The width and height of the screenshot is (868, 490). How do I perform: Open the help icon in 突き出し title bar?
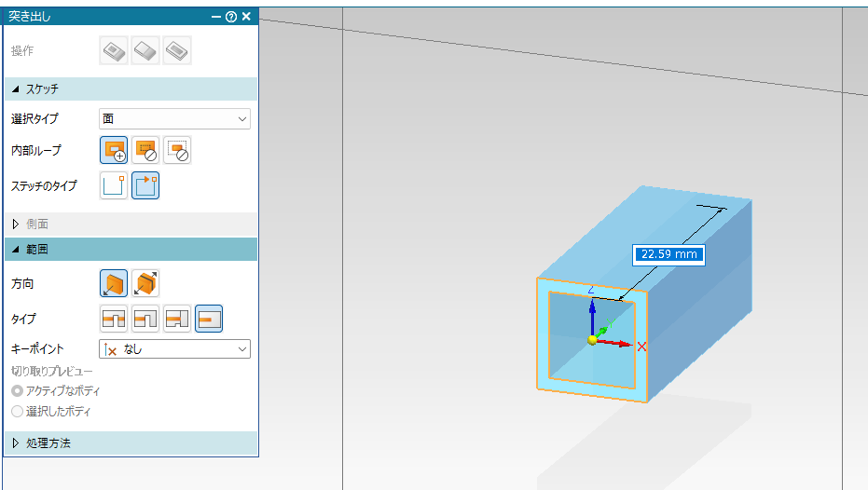(x=231, y=17)
